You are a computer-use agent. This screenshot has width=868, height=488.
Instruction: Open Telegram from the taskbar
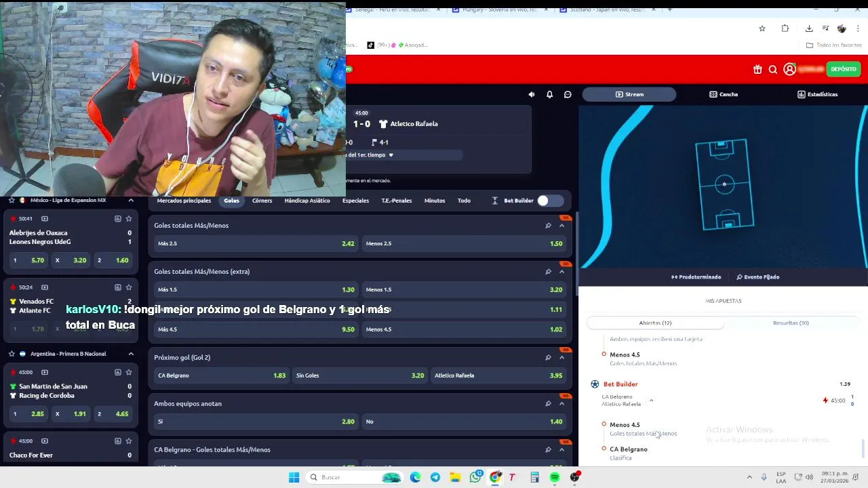(x=435, y=477)
